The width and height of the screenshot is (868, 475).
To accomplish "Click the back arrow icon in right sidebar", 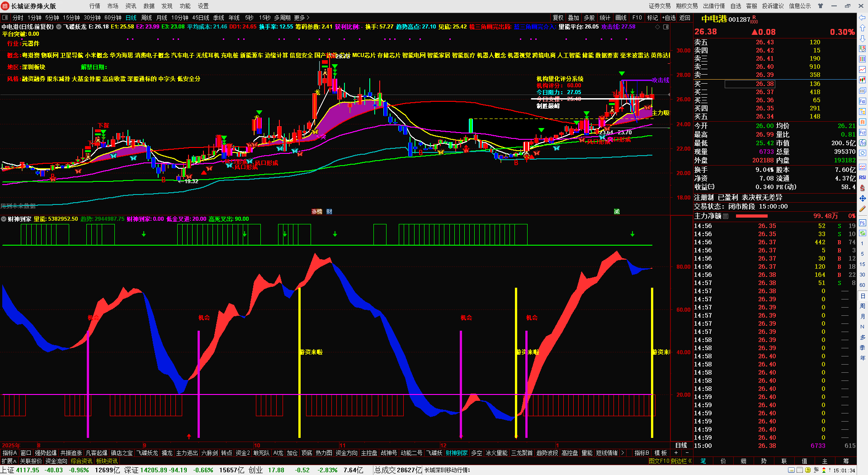I will coord(863,18).
